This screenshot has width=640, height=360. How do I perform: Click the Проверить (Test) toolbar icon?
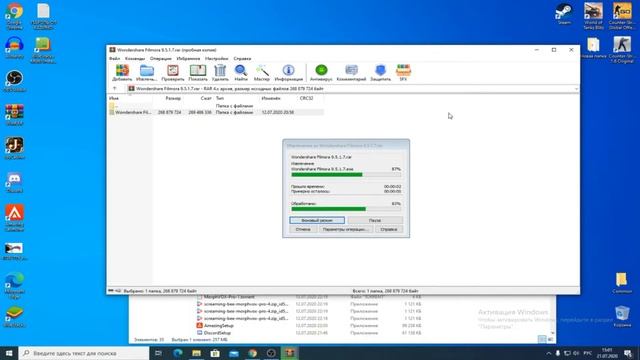tap(173, 73)
